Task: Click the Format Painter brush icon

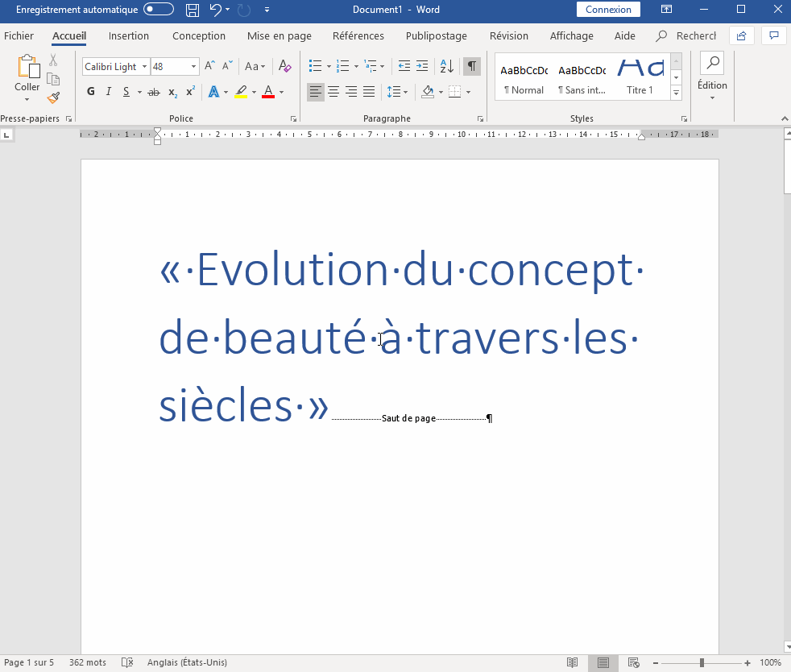Action: pos(53,97)
